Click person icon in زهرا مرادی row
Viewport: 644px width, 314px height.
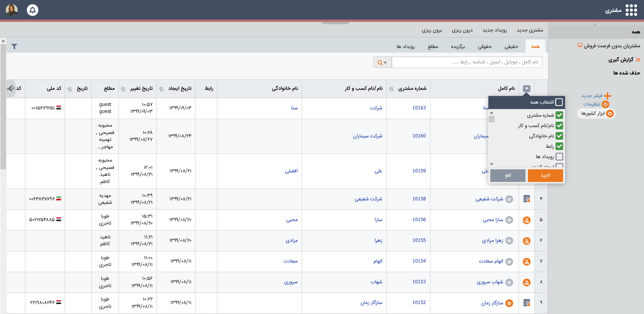[527, 241]
